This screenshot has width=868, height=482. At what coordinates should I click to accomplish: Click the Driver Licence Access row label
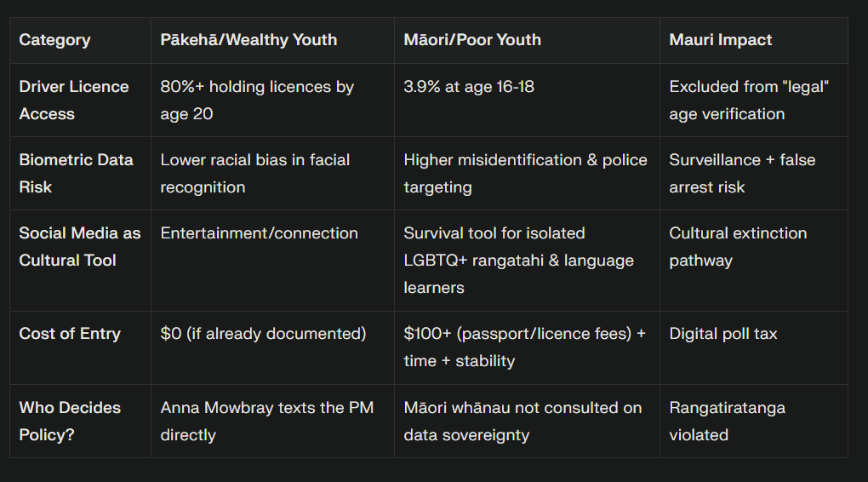(80, 100)
